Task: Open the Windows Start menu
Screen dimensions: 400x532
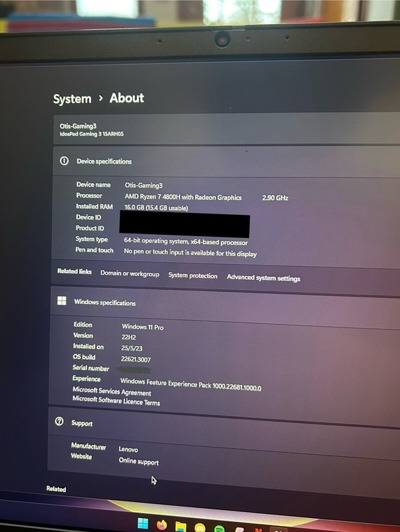Action: (142, 523)
